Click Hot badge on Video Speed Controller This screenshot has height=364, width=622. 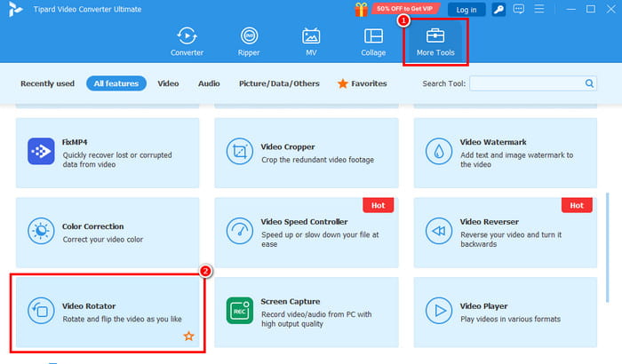pos(378,205)
